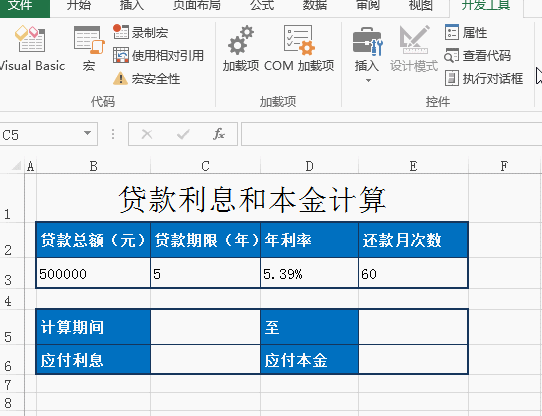The image size is (542, 416).
Task: Run 执行对话框 command
Action: point(484,78)
